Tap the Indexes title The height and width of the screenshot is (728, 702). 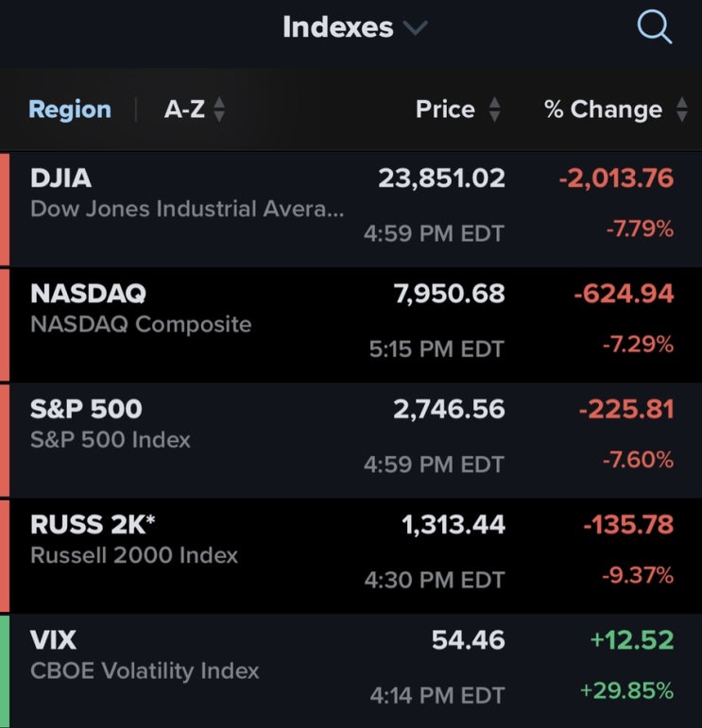click(x=337, y=27)
